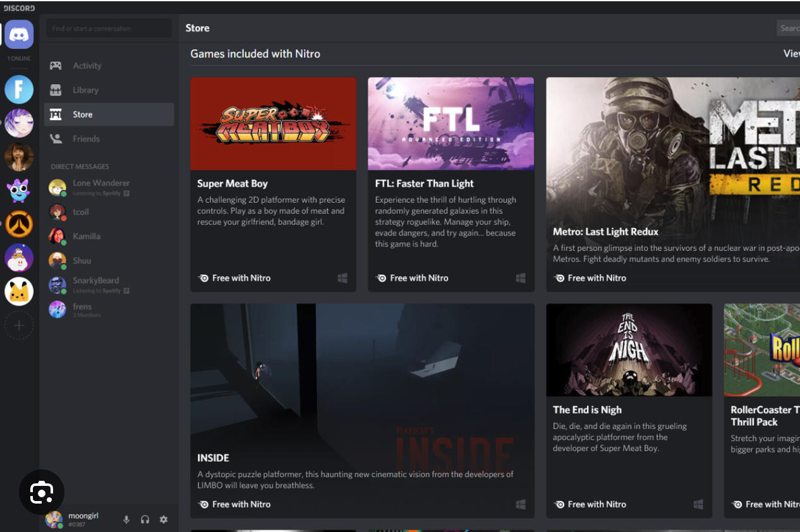This screenshot has width=800, height=532.
Task: Click the Add a Server plus icon
Action: pyautogui.click(x=19, y=325)
